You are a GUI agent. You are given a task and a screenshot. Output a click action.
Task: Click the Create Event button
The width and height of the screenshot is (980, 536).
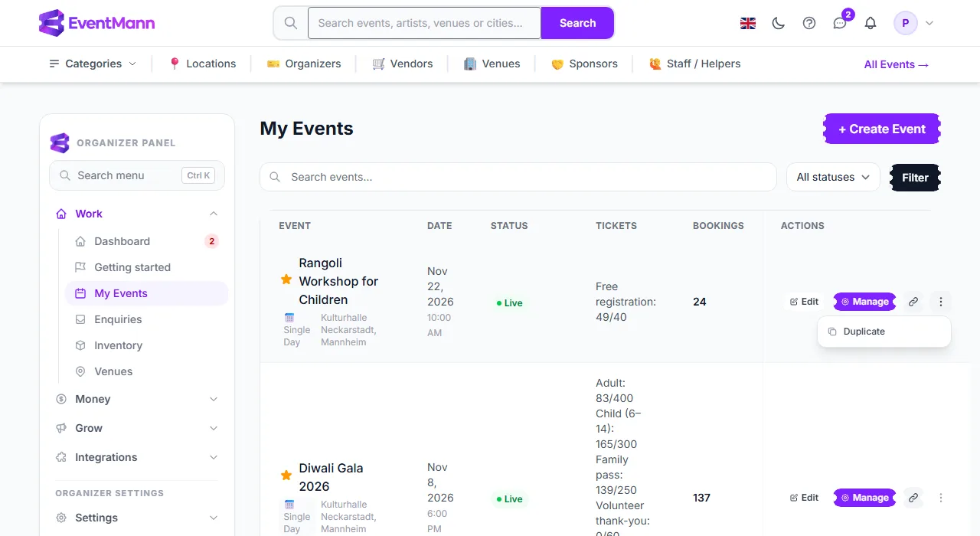point(882,129)
